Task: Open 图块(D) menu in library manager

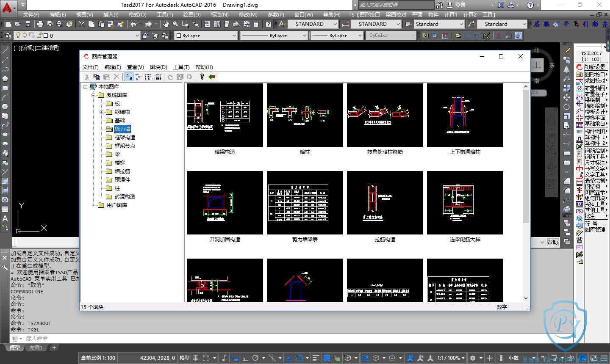Action: click(158, 67)
